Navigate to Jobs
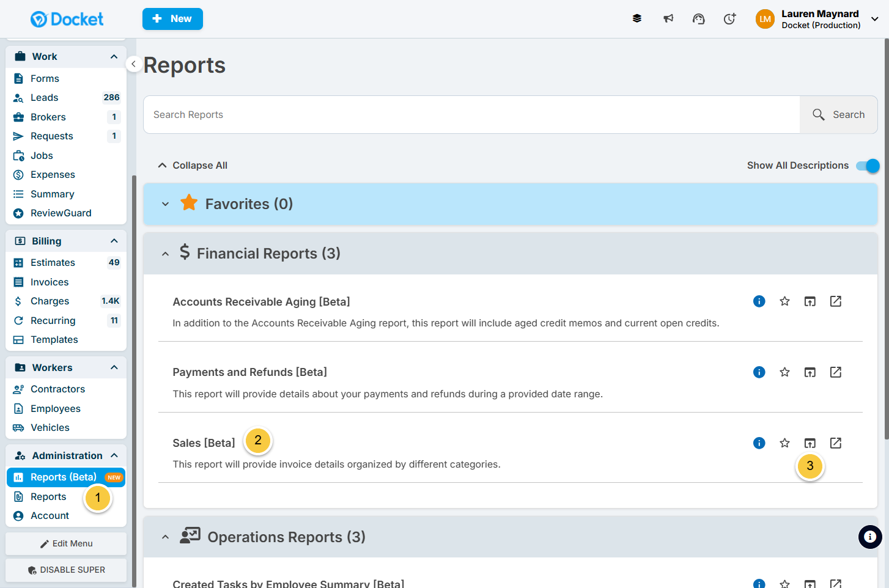The image size is (889, 588). tap(66, 155)
